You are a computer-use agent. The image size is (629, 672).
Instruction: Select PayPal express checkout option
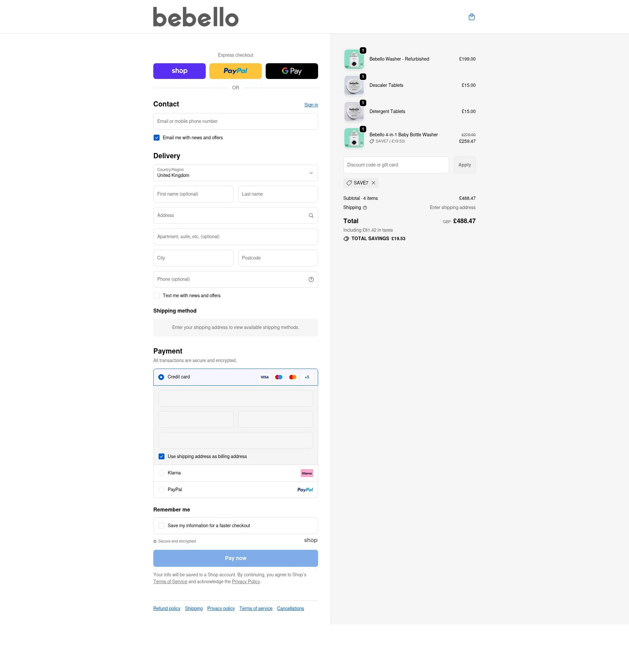(235, 71)
